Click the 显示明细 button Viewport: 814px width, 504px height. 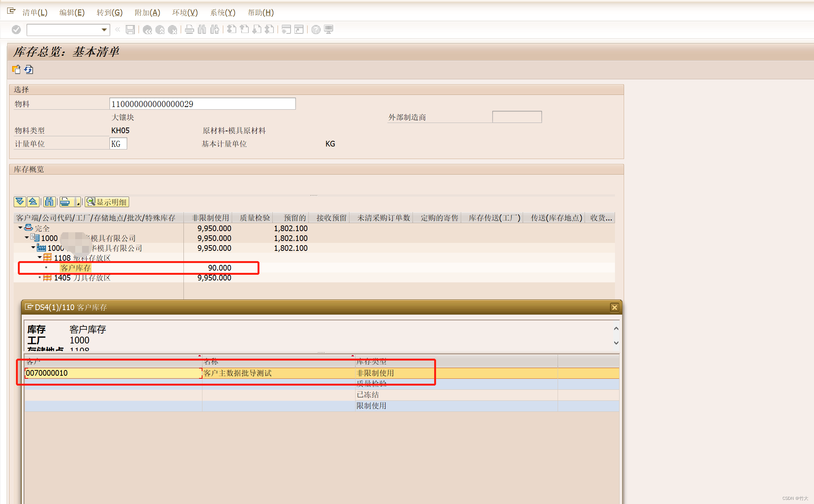click(107, 202)
